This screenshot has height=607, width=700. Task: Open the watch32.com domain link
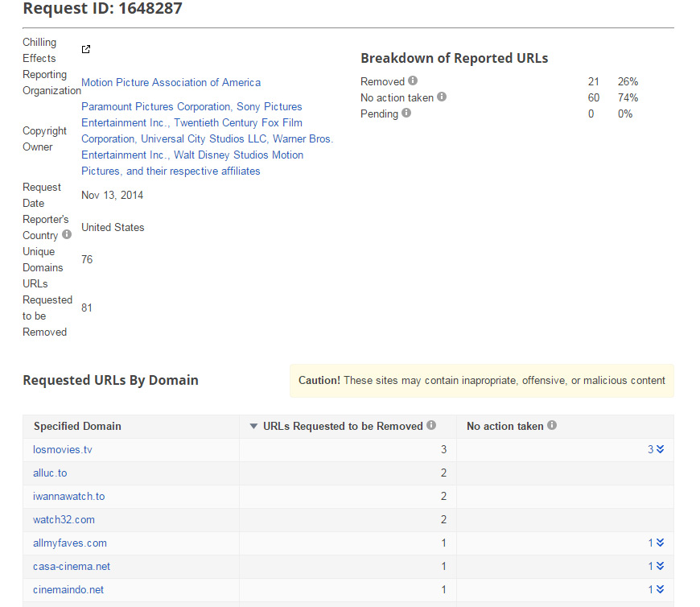tap(64, 520)
